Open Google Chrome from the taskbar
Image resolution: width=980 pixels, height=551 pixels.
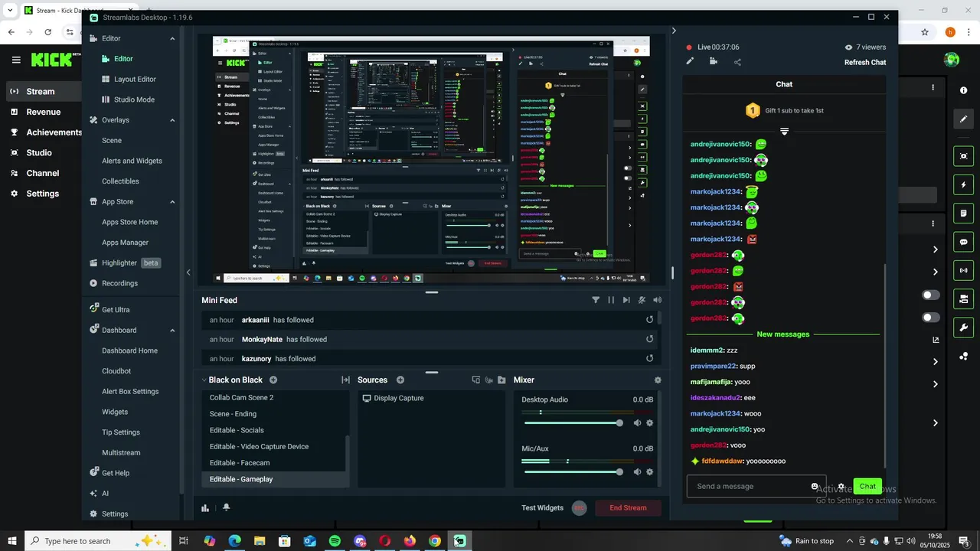(435, 541)
